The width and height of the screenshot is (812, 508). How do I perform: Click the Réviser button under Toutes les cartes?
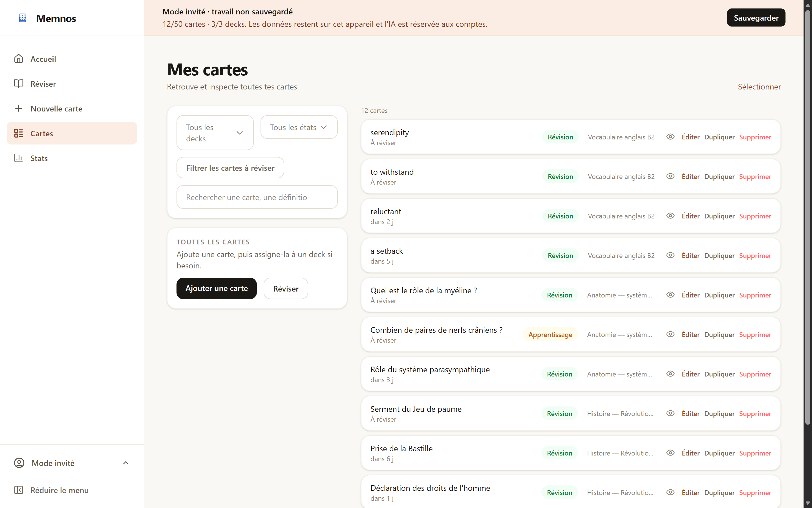tap(286, 289)
